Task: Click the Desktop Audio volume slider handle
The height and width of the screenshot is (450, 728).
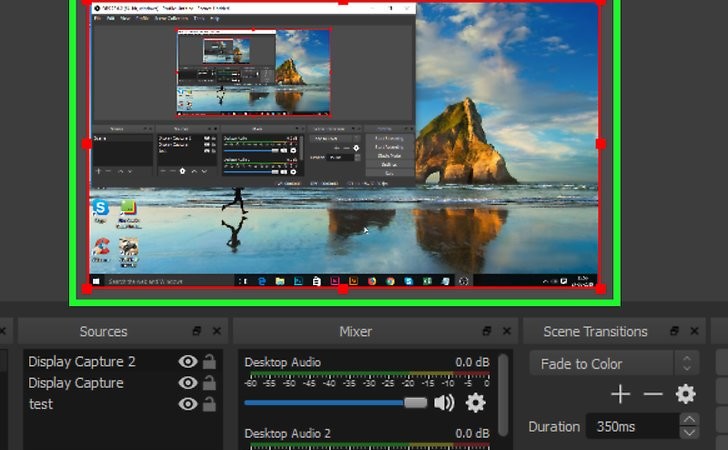Action: [415, 403]
